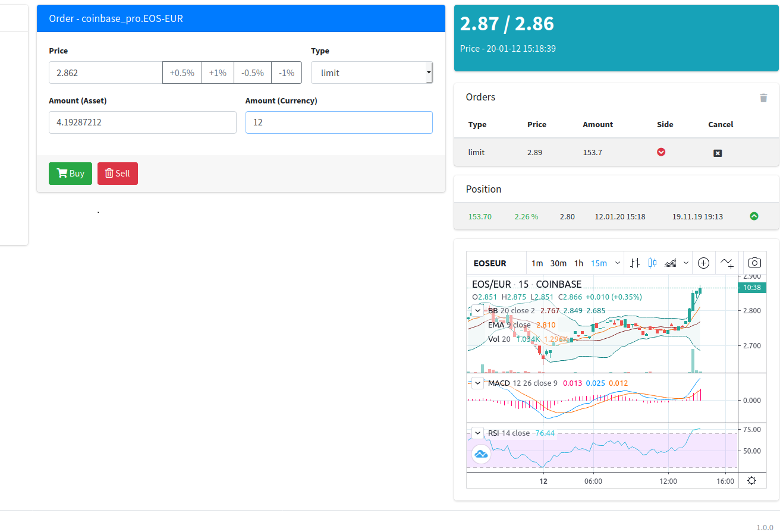
Task: Click the Vol 20 indicator label
Action: [x=499, y=339]
